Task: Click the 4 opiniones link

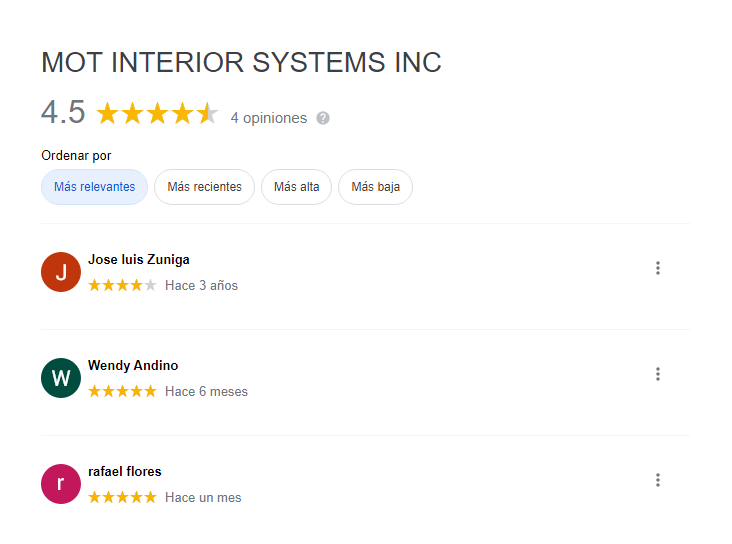Action: (268, 118)
